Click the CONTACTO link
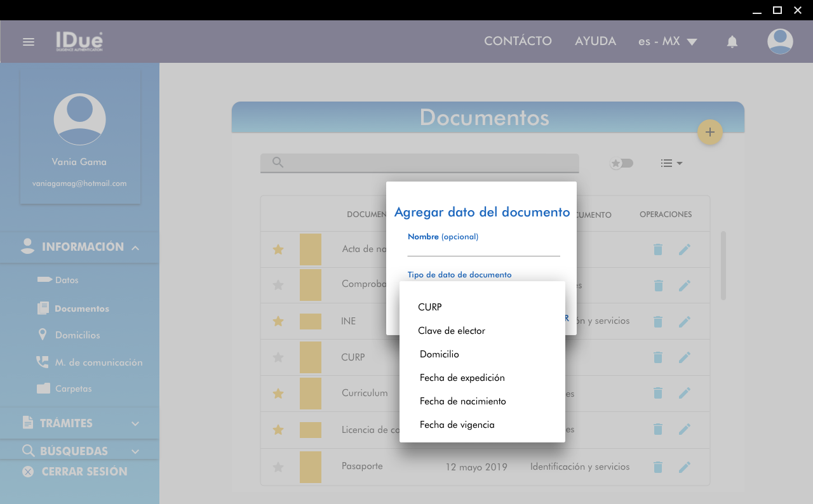 [518, 41]
